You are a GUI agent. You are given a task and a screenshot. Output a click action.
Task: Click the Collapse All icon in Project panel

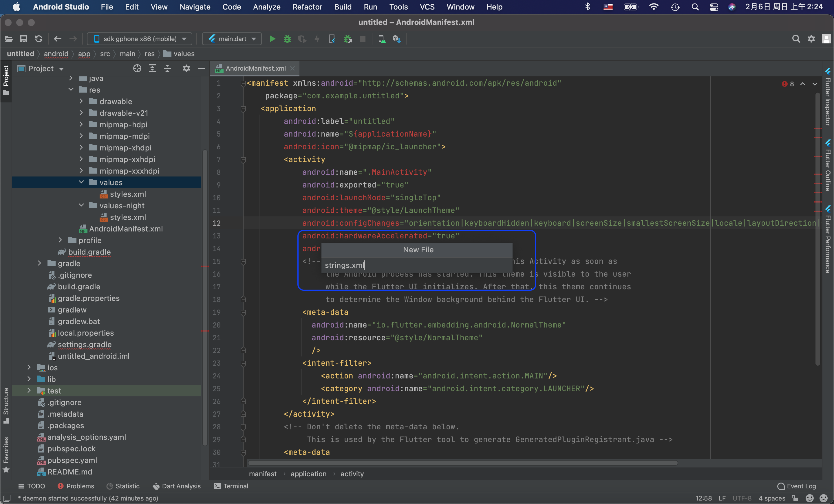(167, 68)
